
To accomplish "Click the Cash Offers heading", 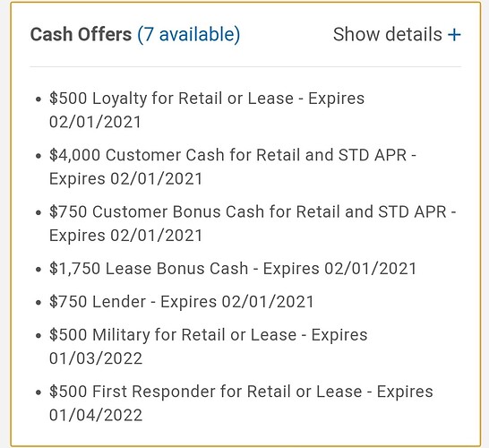I will [81, 34].
